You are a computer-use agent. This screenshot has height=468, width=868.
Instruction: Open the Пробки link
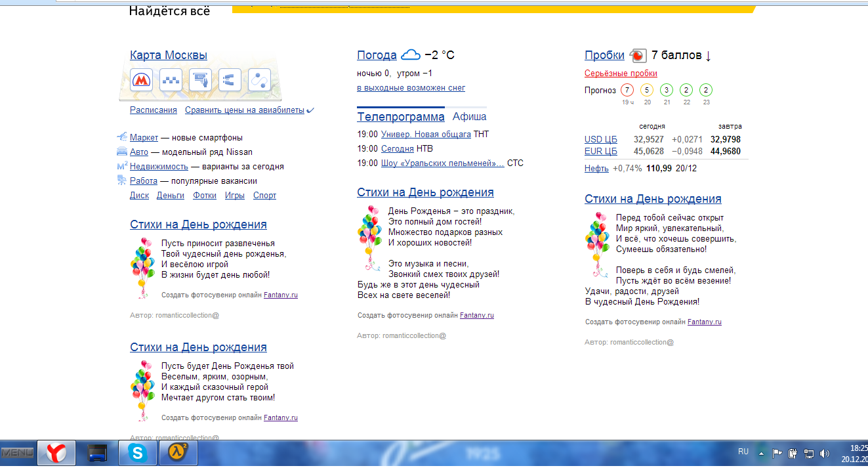(x=604, y=55)
